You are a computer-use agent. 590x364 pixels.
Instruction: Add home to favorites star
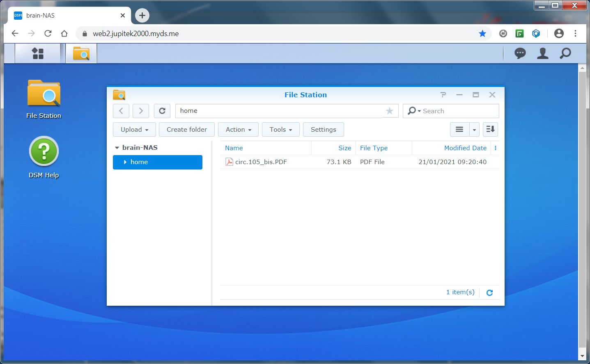[x=390, y=111]
